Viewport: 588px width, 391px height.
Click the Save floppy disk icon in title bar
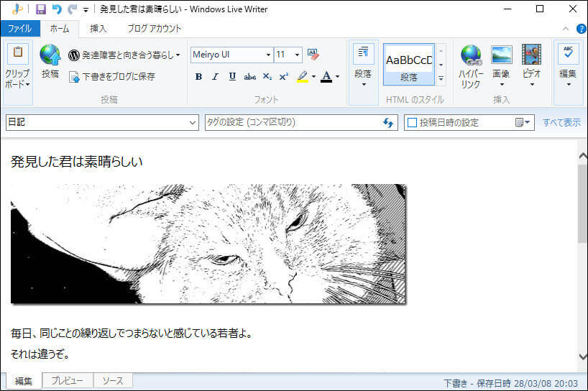40,9
